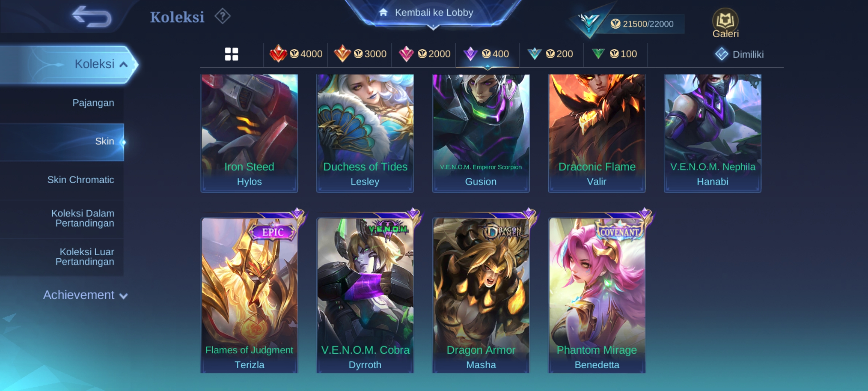Filter by pink 2000-point gem
This screenshot has width=868, height=391.
click(x=424, y=54)
